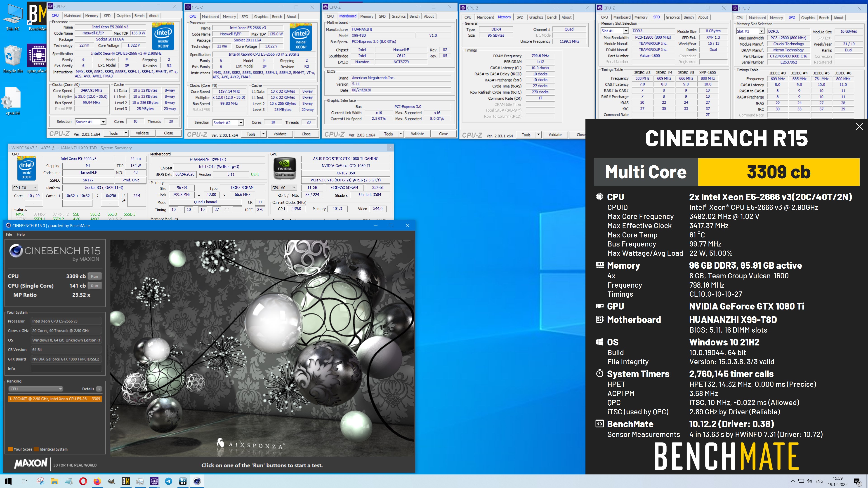Show hidden system tray icons

pyautogui.click(x=793, y=481)
